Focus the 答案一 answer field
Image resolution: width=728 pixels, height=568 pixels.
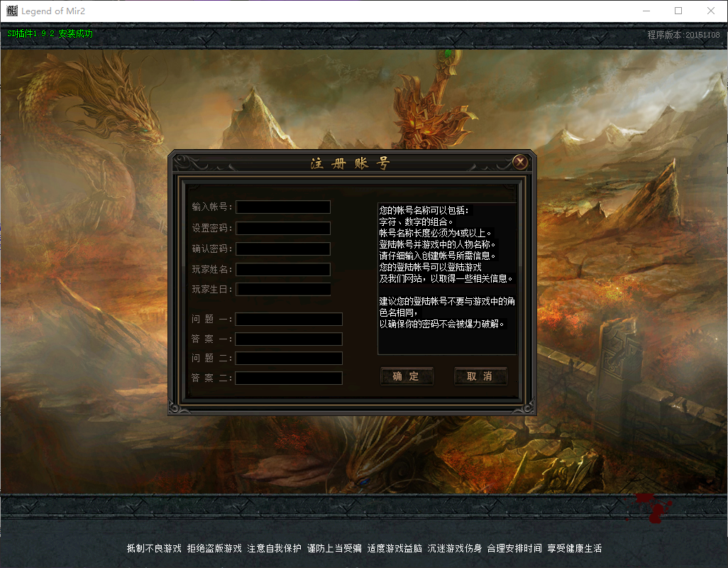pyautogui.click(x=289, y=339)
